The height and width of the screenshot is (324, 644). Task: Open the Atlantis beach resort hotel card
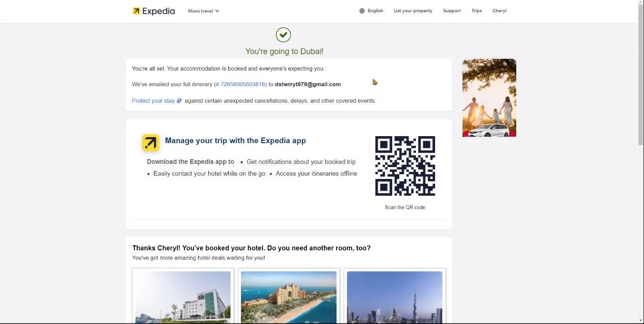(x=289, y=297)
